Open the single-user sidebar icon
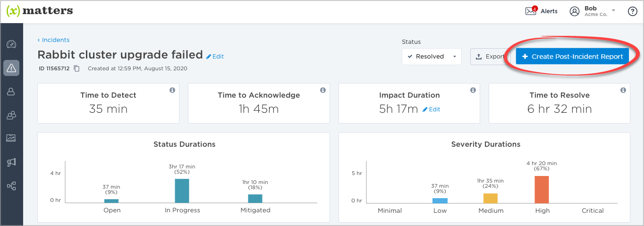The image size is (644, 226). pos(11,92)
